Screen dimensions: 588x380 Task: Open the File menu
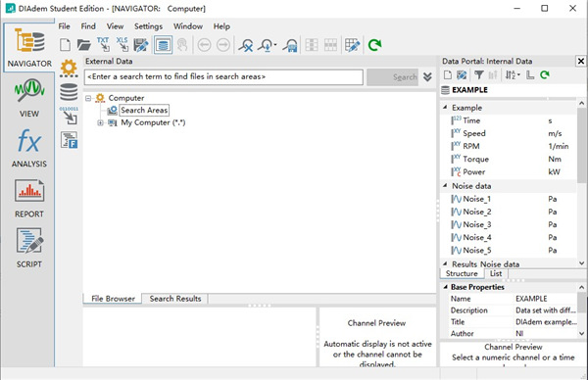pos(64,26)
